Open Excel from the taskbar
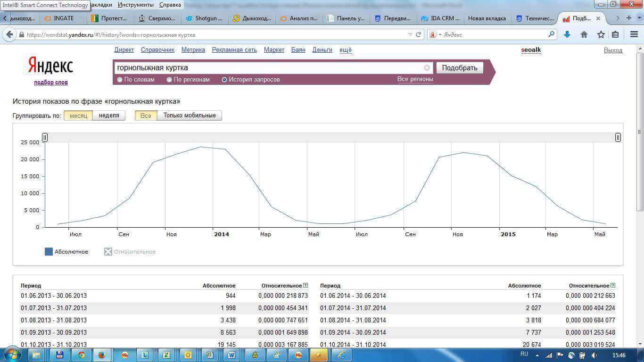644x362 pixels. pos(166,355)
